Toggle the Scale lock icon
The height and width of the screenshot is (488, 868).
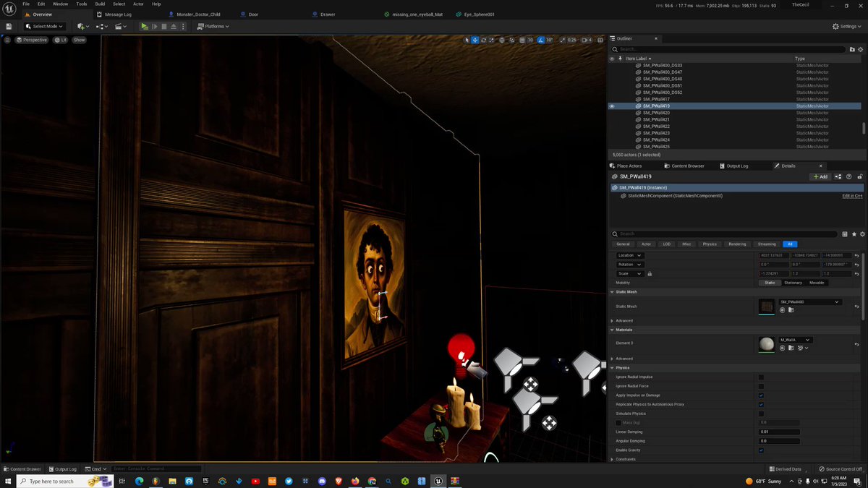click(650, 274)
